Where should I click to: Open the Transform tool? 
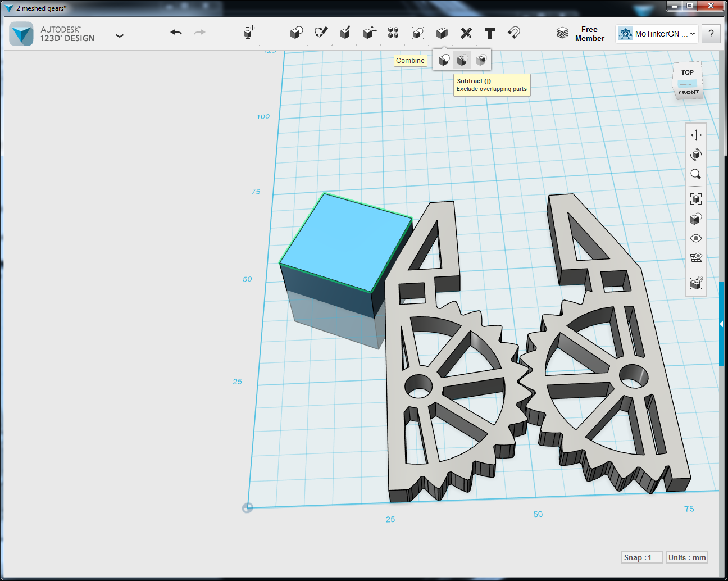coord(249,33)
